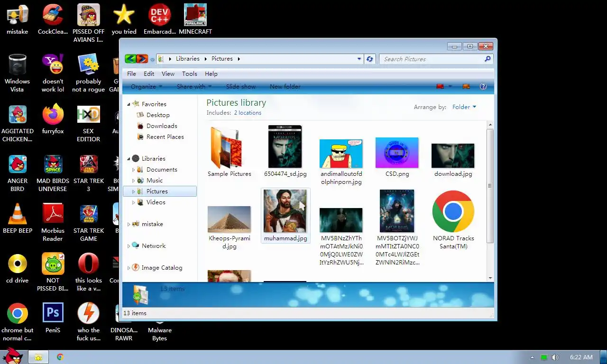Launch the BEEP BEEP VLC cone icon

pos(17,218)
